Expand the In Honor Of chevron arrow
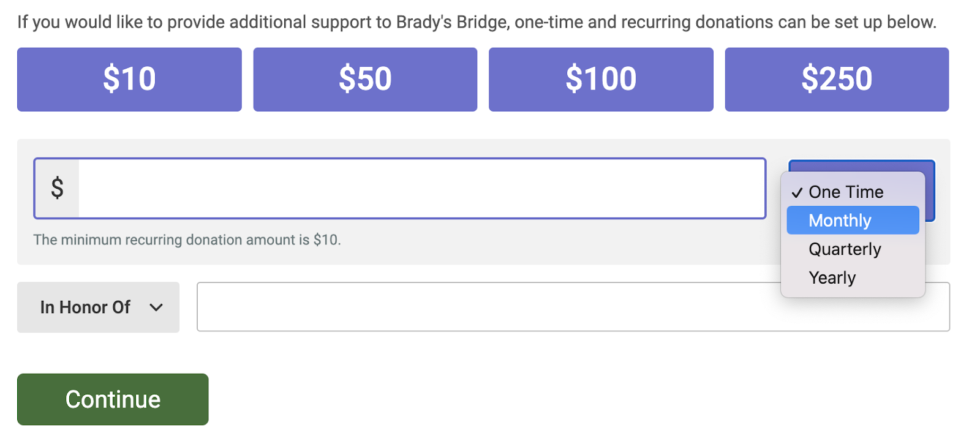 click(x=156, y=308)
